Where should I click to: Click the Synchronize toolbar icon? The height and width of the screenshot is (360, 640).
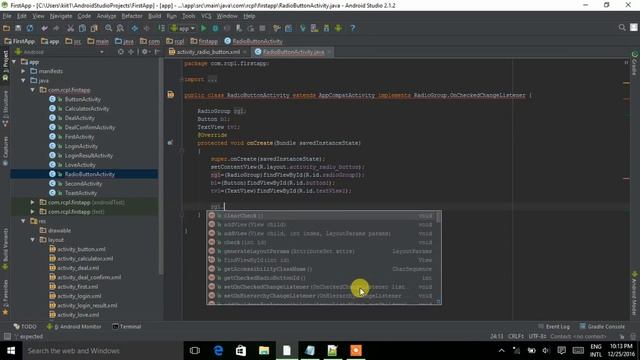(30, 28)
